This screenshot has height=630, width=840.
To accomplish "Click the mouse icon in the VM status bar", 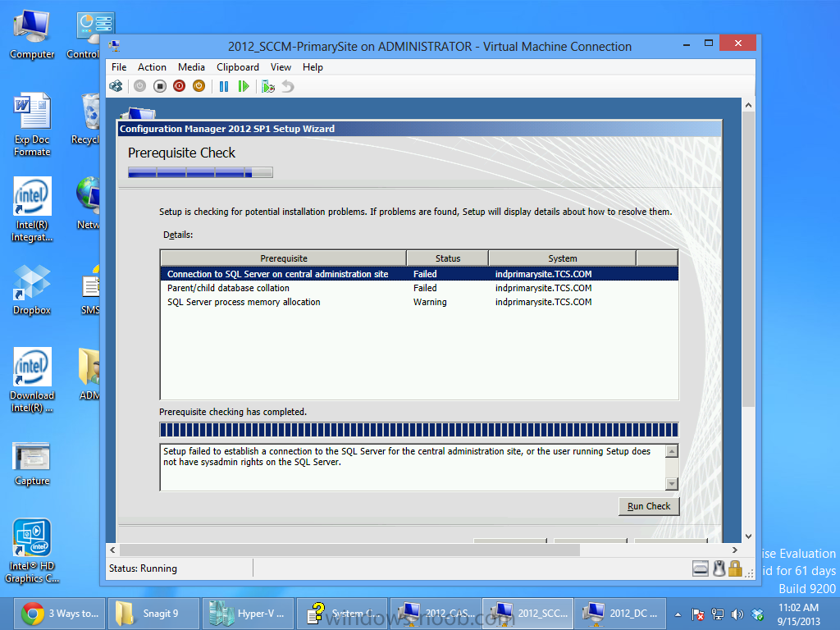I will 719,568.
